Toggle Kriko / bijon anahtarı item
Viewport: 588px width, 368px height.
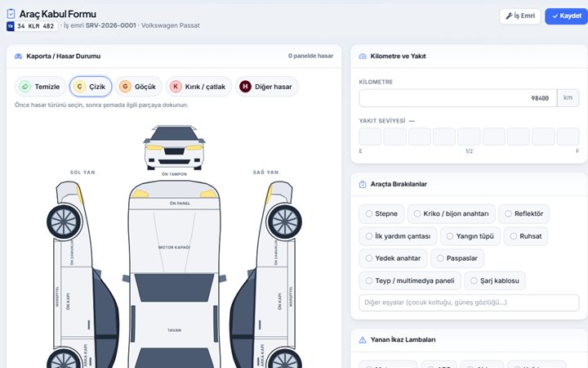point(451,213)
